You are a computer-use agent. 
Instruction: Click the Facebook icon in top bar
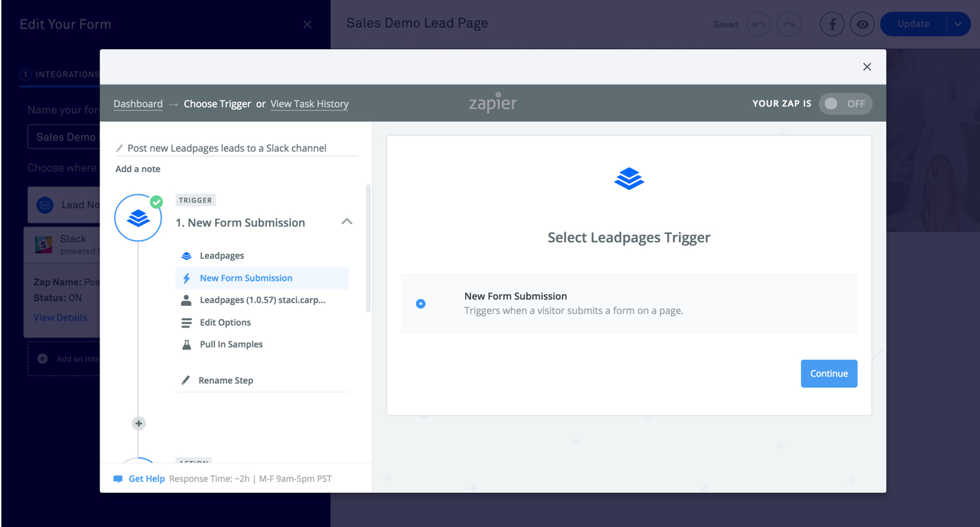click(832, 25)
